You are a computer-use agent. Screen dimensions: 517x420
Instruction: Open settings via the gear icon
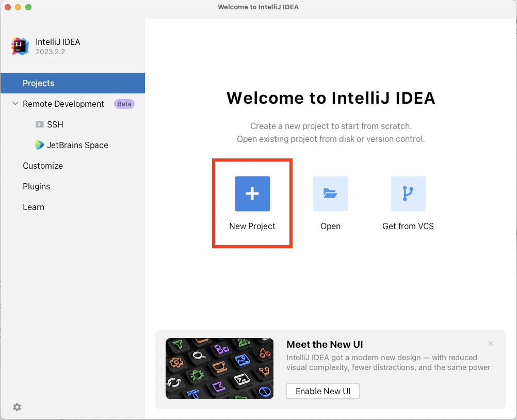(x=17, y=407)
